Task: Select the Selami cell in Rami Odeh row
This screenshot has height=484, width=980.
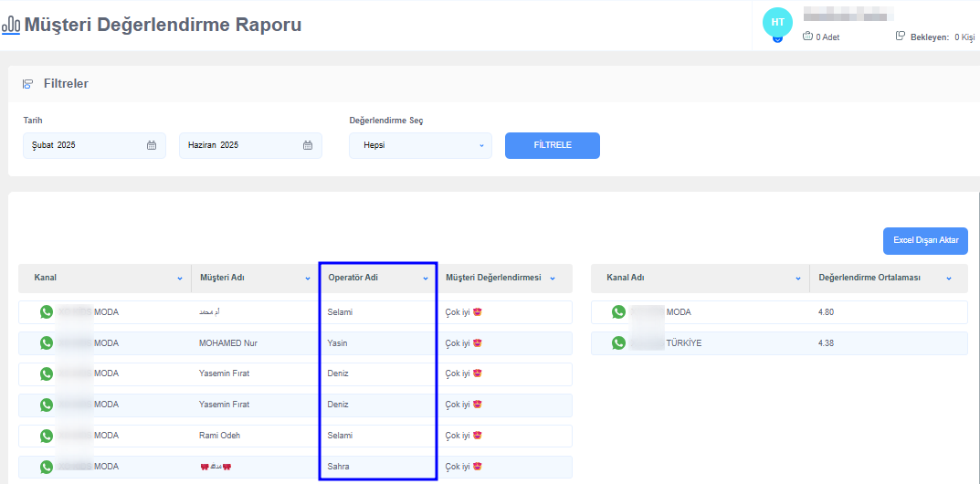Action: pos(340,436)
